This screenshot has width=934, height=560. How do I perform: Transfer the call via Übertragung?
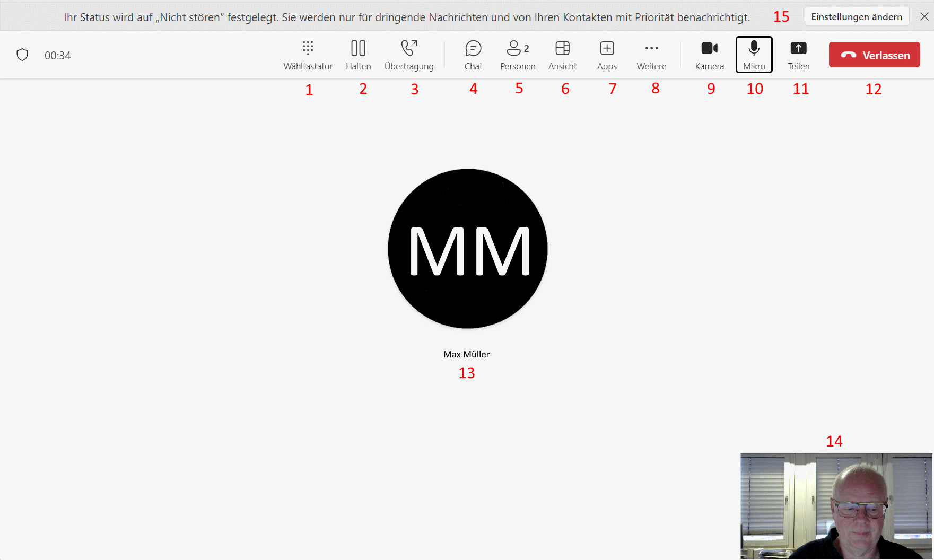pyautogui.click(x=409, y=55)
